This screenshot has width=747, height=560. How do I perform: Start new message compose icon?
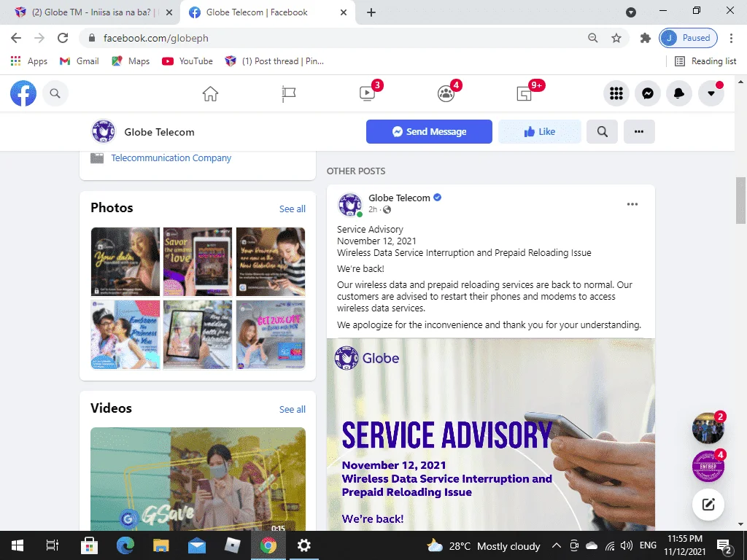708,505
